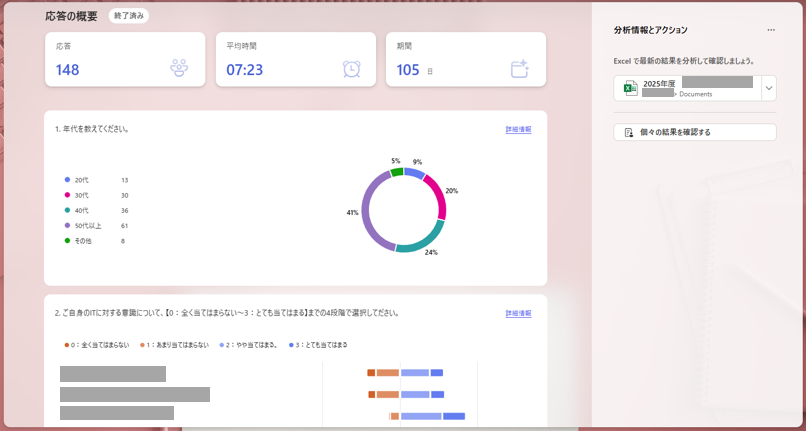The image size is (807, 433).
Task: Click the 40代 teal legend dot
Action: point(68,210)
